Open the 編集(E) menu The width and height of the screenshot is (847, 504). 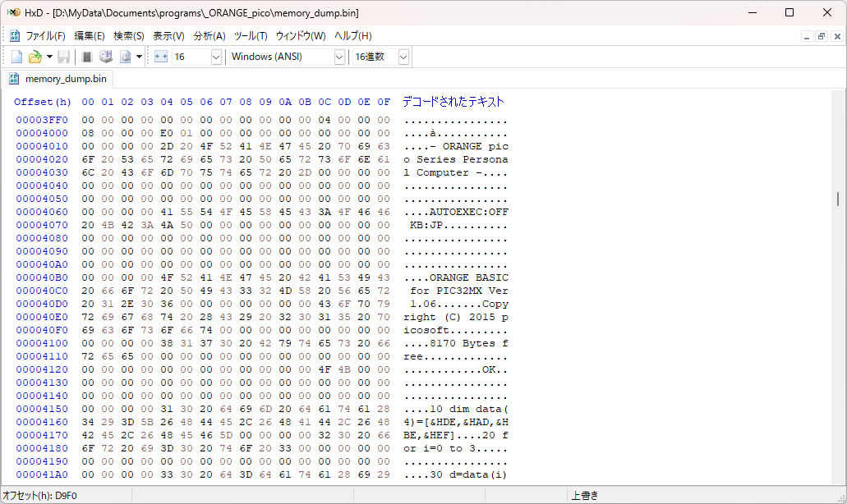tap(89, 36)
